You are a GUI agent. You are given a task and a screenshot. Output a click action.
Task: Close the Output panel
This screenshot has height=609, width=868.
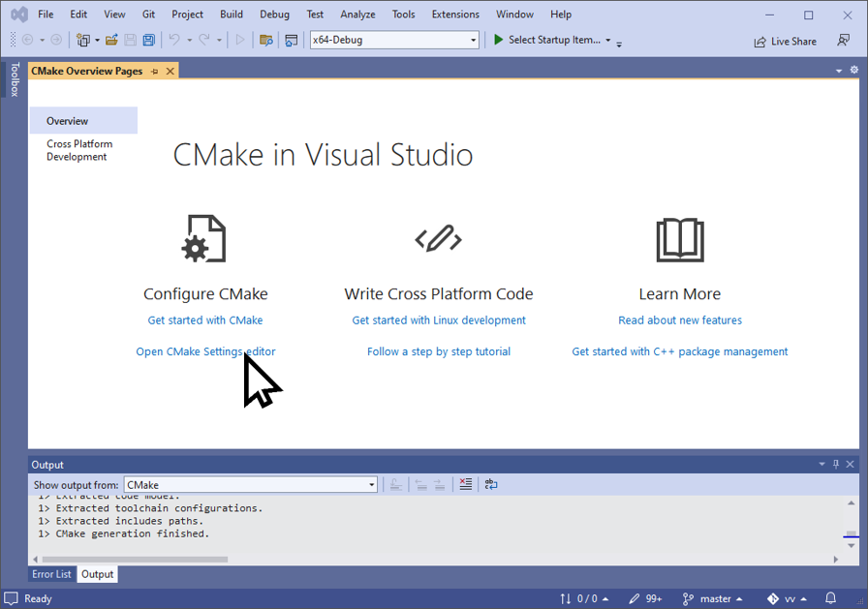(851, 464)
